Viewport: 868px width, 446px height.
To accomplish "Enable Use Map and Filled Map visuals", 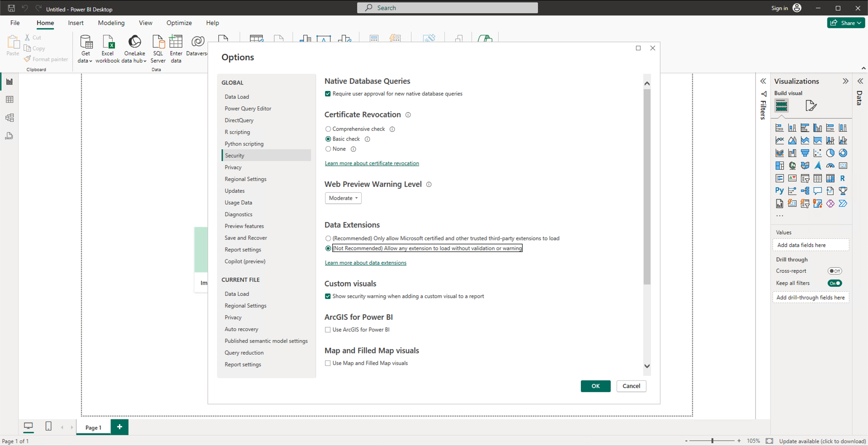I will coord(328,363).
